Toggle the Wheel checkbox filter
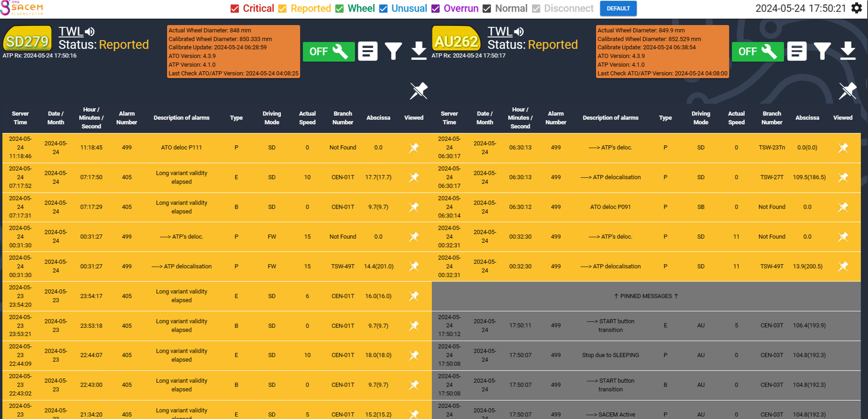The height and width of the screenshot is (419, 868). (x=340, y=9)
